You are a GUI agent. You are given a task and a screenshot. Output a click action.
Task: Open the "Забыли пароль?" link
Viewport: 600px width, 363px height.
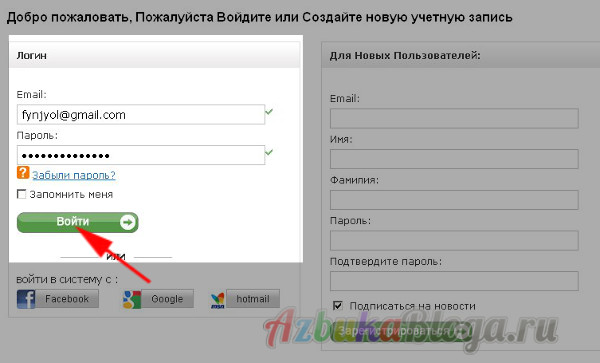74,175
